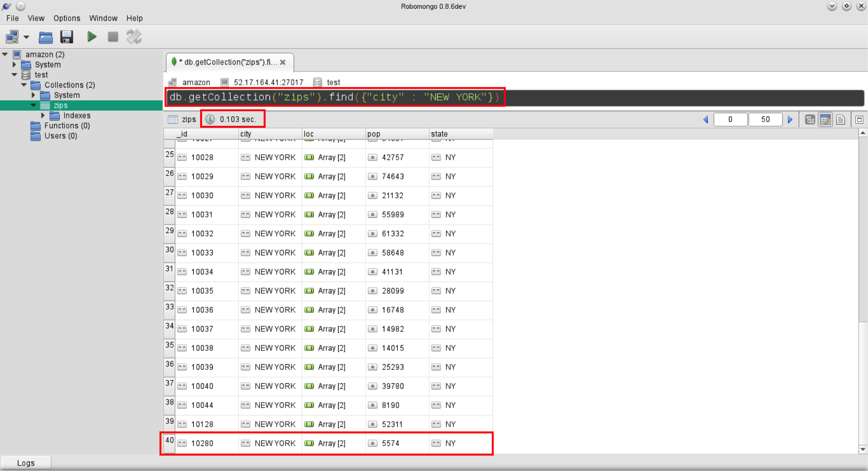The width and height of the screenshot is (868, 471).
Task: Select the db.getCollection("zips") query tab
Action: [x=230, y=62]
